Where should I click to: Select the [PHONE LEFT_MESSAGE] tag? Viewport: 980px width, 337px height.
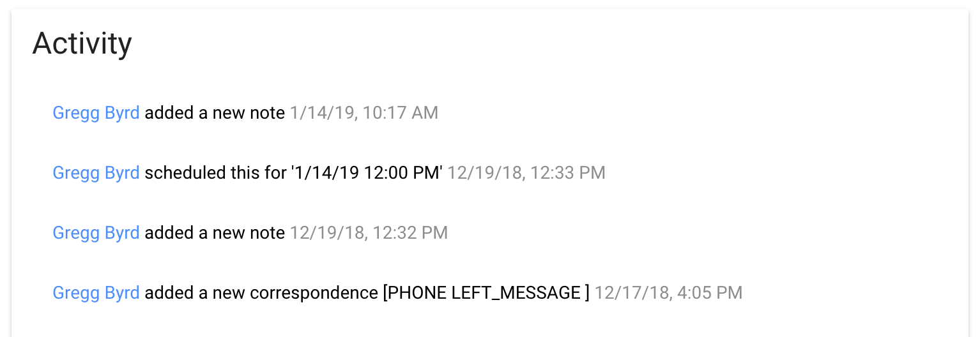(486, 293)
